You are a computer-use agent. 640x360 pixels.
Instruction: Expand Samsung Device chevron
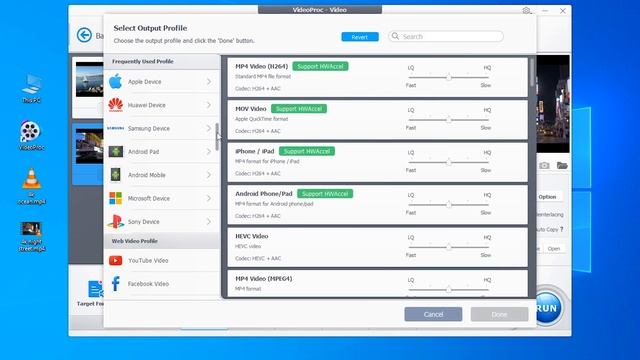click(209, 128)
